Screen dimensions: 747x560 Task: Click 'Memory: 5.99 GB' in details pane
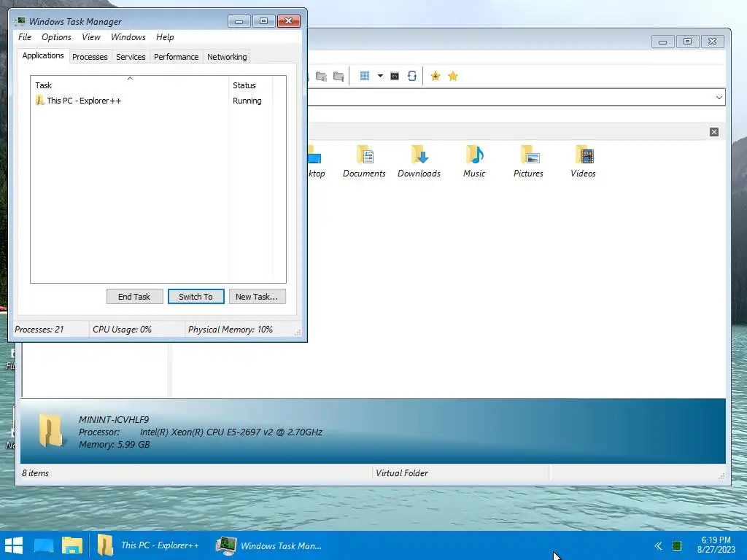click(x=115, y=444)
